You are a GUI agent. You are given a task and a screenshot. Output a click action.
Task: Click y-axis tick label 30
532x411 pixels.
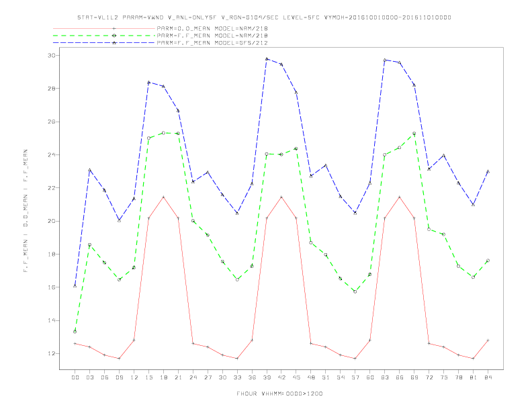click(51, 55)
